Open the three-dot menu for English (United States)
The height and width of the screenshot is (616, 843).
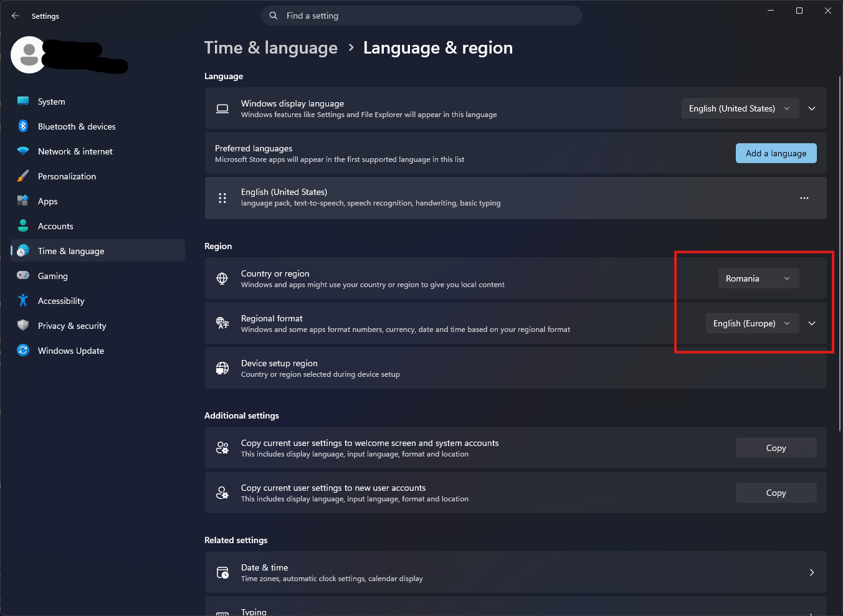coord(804,198)
